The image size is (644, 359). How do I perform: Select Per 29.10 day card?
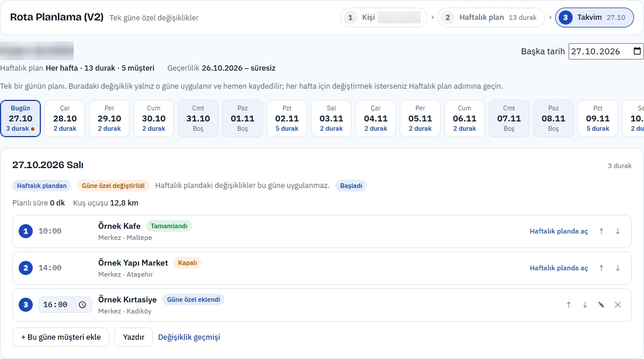point(109,118)
